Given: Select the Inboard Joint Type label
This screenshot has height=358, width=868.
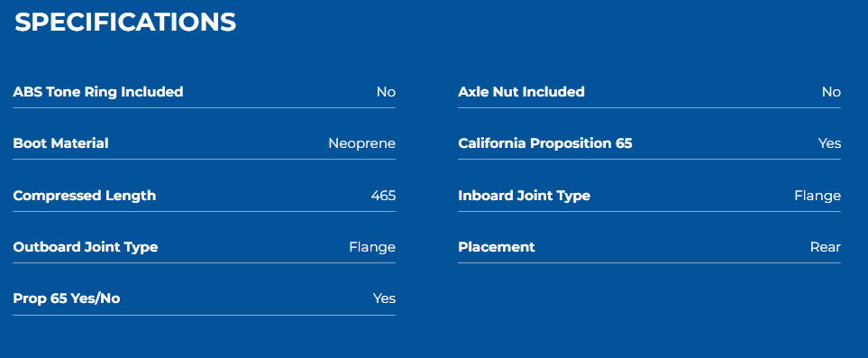Looking at the screenshot, I should coord(525,196).
